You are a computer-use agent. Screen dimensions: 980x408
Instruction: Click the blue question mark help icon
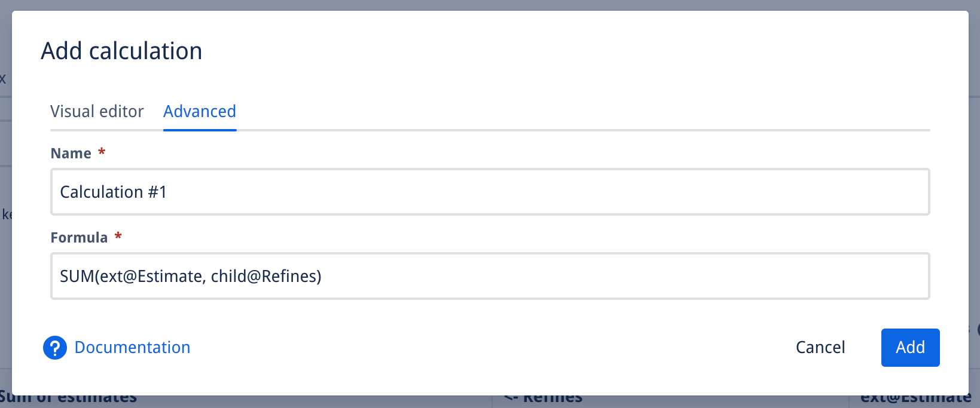pyautogui.click(x=54, y=348)
